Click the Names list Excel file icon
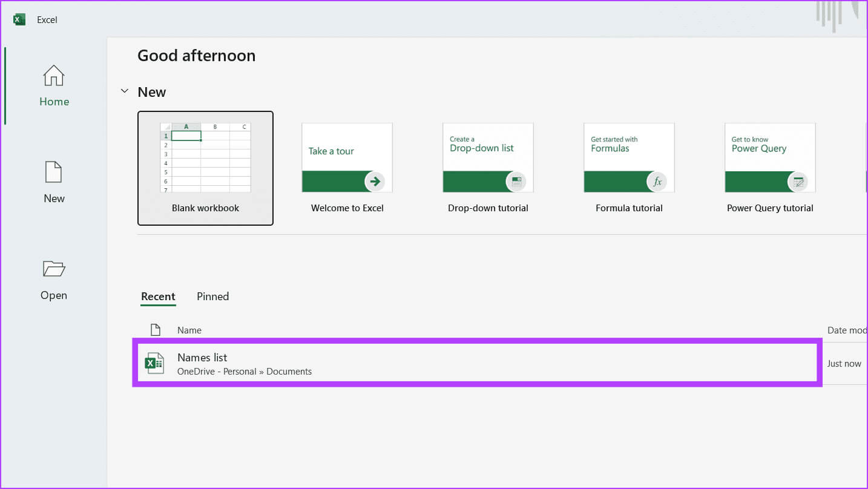 pyautogui.click(x=154, y=363)
